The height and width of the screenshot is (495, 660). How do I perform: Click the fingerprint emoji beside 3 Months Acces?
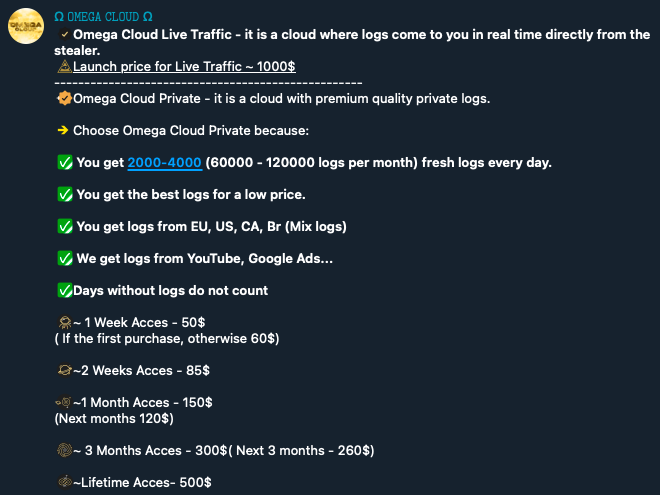pyautogui.click(x=65, y=450)
